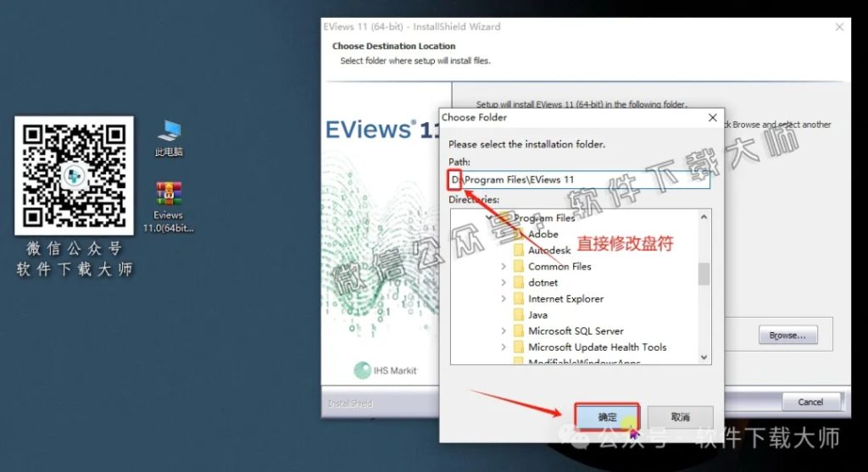Expand Microsoft Update Health Tools node
Viewport: 868px width, 472px height.
click(504, 347)
